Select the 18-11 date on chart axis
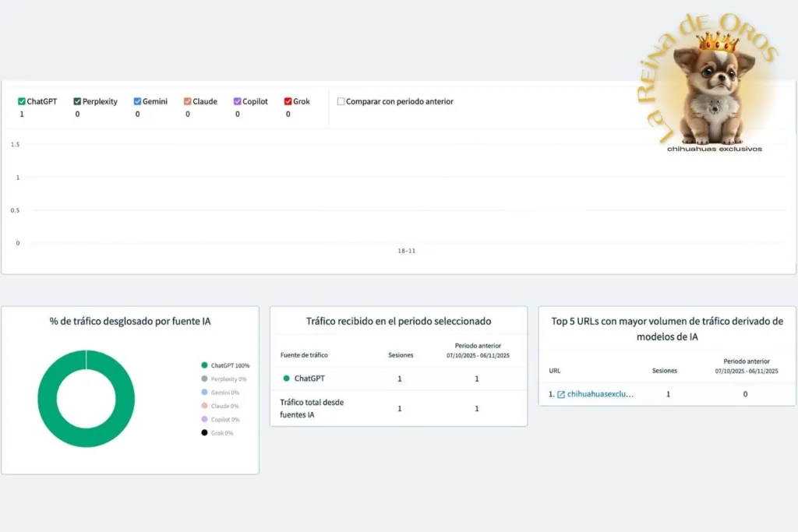Screen dimensions: 798x532 point(406,251)
